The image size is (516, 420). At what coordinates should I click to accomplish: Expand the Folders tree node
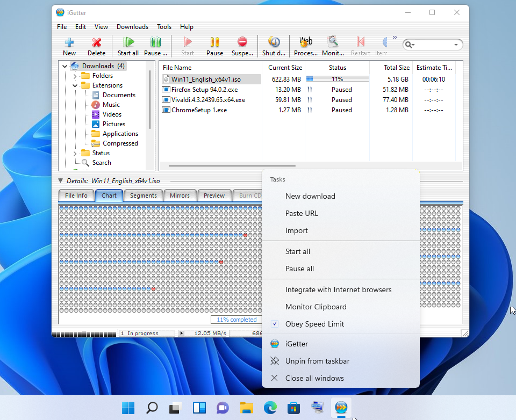click(75, 76)
